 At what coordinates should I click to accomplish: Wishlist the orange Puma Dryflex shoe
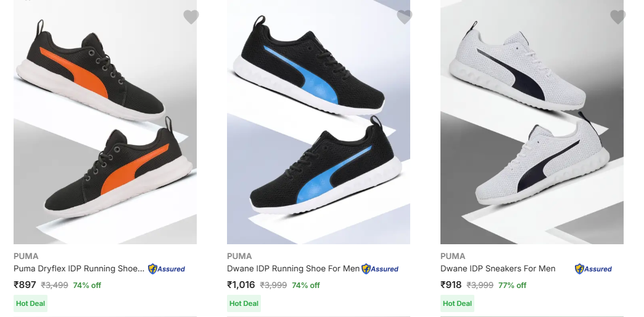coord(191,17)
